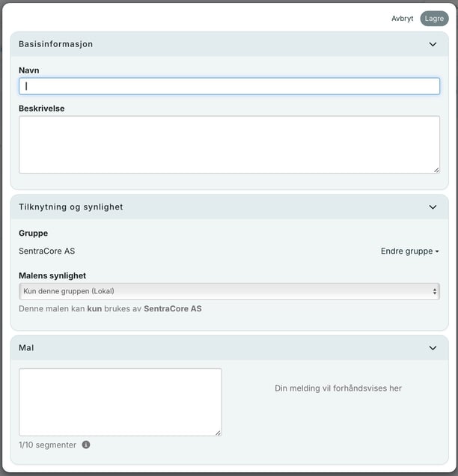Open the Endre gruppe dropdown
Viewport: 458px width, 476px height.
[409, 251]
